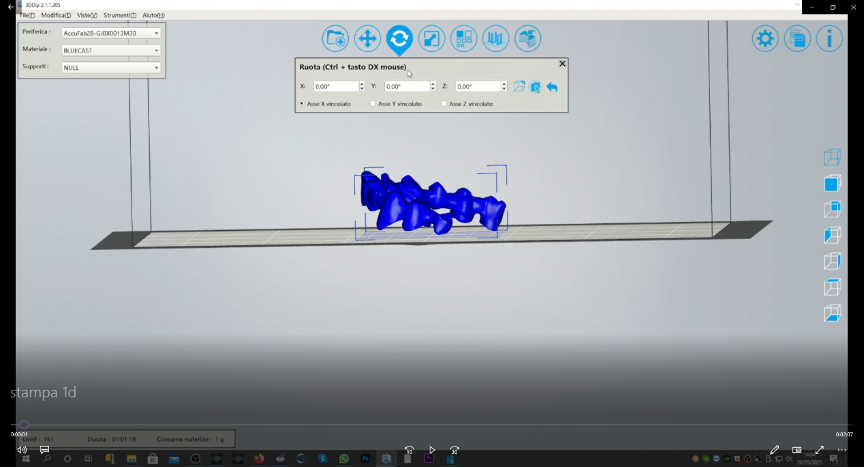The image size is (864, 468).
Task: Select the Move model tool
Action: coord(367,39)
